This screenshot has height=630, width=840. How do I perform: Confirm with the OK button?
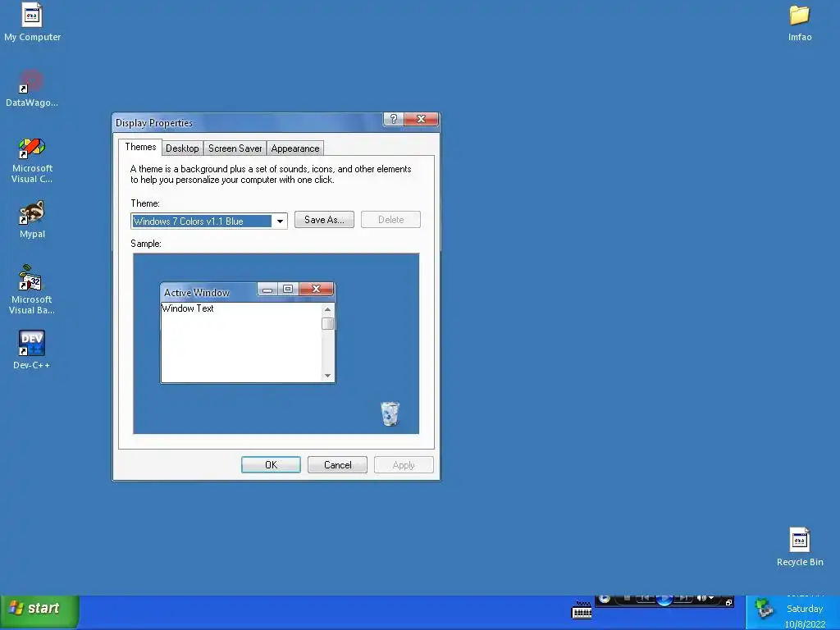coord(271,465)
